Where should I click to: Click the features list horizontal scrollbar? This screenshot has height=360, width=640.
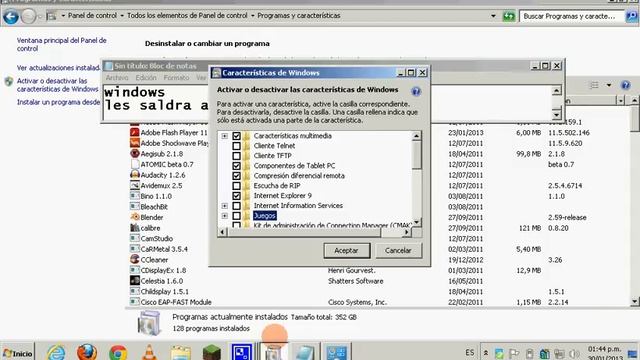304,232
